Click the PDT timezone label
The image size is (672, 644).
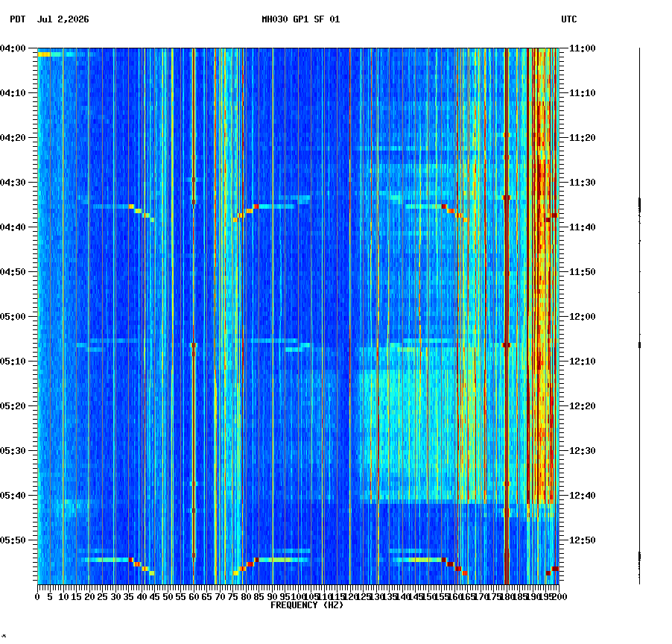[x=18, y=19]
